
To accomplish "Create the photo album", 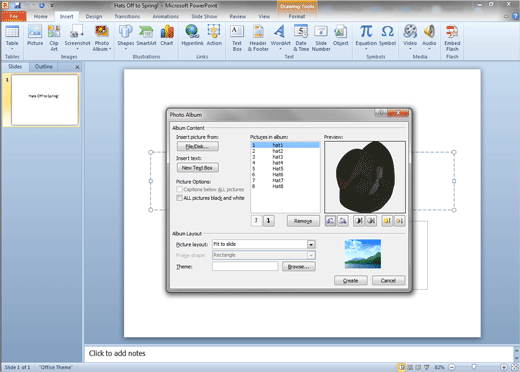I will (351, 281).
